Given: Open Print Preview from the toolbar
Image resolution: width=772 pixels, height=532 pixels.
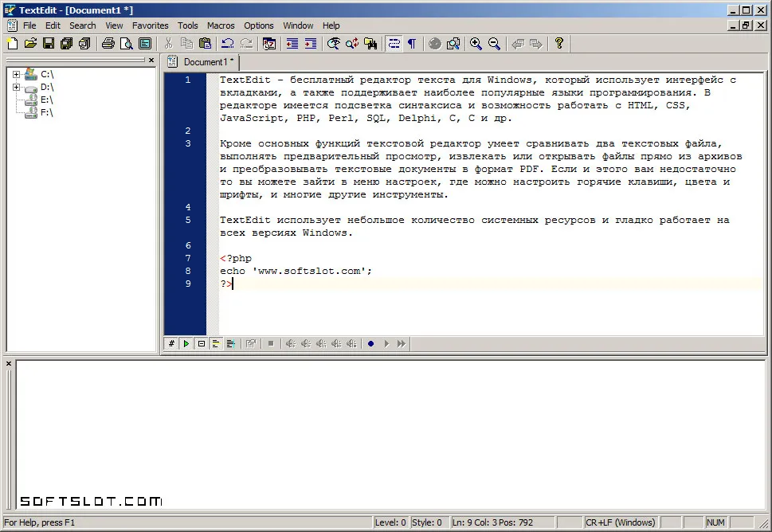Looking at the screenshot, I should click(127, 44).
